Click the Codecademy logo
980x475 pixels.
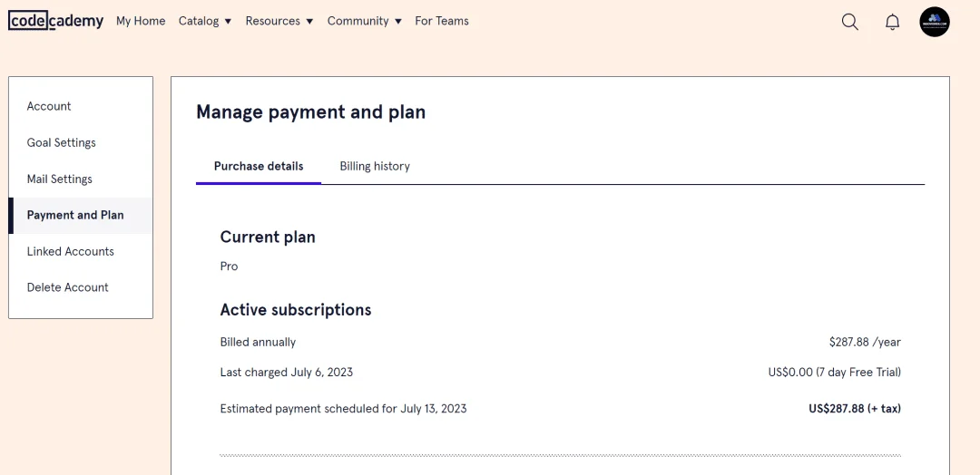[55, 21]
